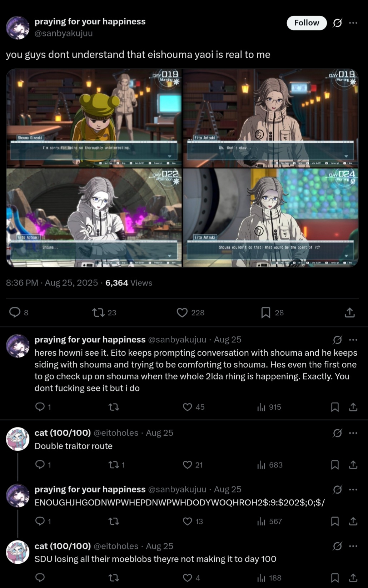The image size is (368, 588).
Task: Bookmark the ENOUGHJHGOD reply
Action: point(335,522)
